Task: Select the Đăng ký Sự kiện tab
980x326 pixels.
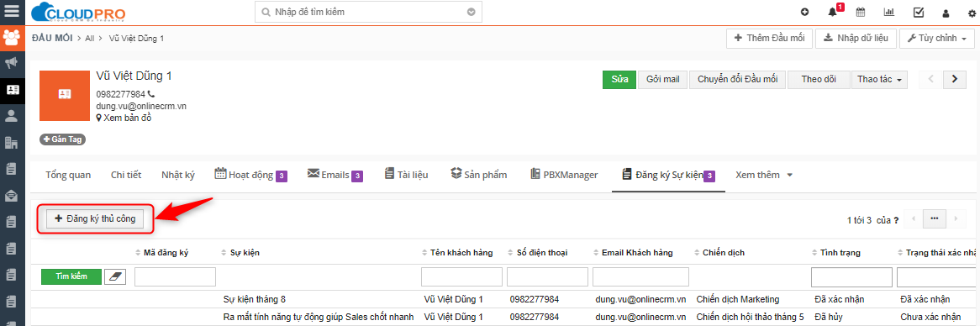Action: [668, 175]
